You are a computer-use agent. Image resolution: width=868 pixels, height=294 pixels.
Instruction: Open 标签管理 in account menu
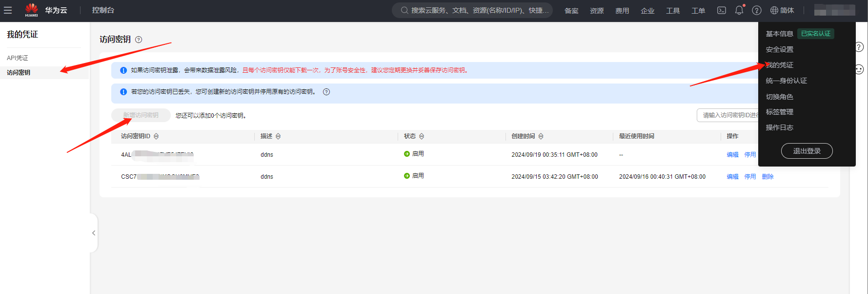[779, 112]
